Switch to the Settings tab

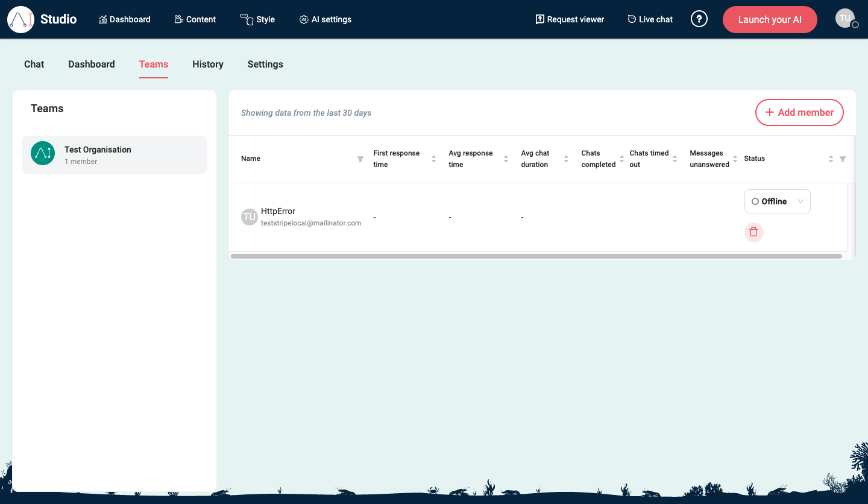click(265, 64)
